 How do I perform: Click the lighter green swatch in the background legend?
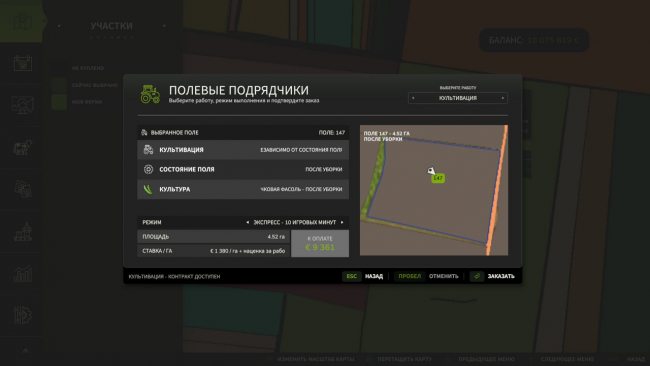(x=59, y=102)
